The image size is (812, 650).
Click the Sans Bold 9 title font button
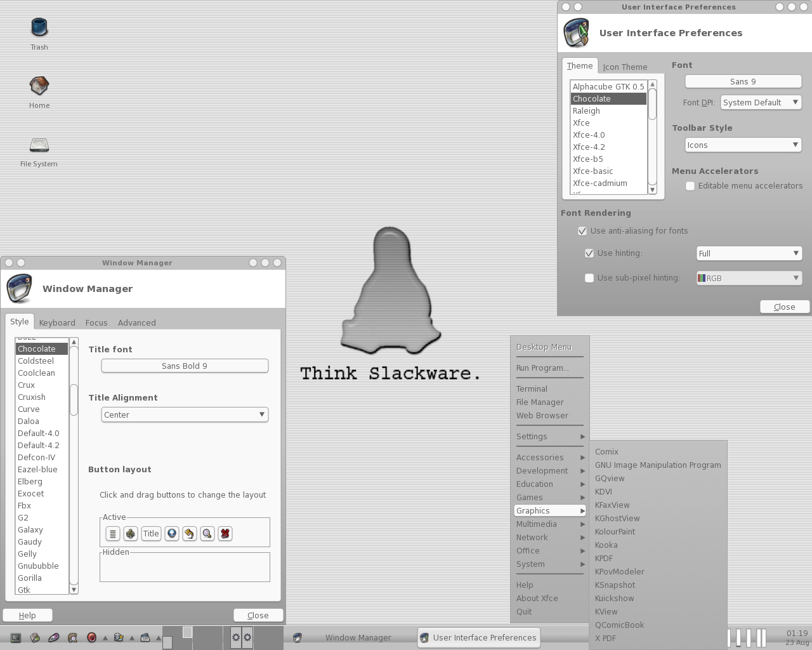pos(185,366)
